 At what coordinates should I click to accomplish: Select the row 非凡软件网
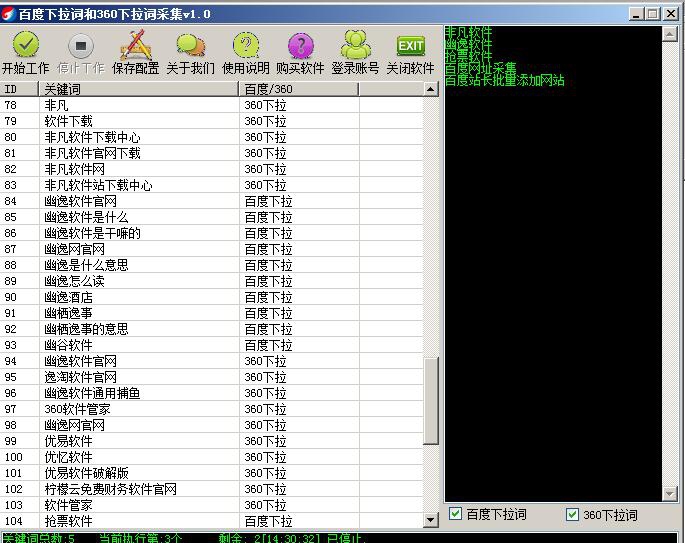(211, 169)
